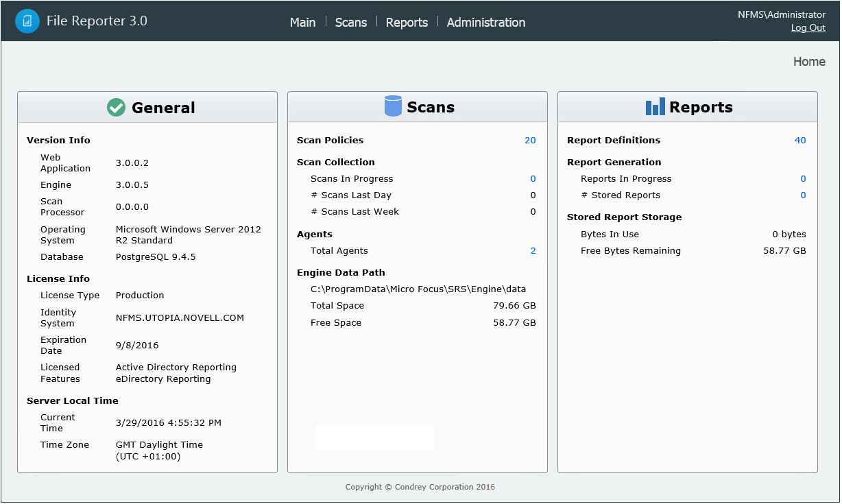
Task: Click the bar chart Reports icon
Action: (x=655, y=107)
